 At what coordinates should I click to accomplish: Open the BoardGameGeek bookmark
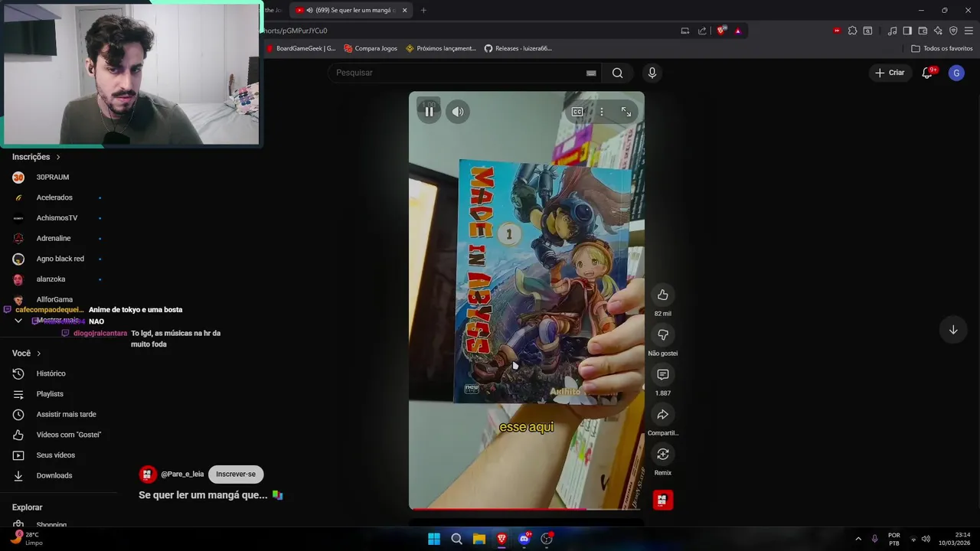pyautogui.click(x=301, y=48)
